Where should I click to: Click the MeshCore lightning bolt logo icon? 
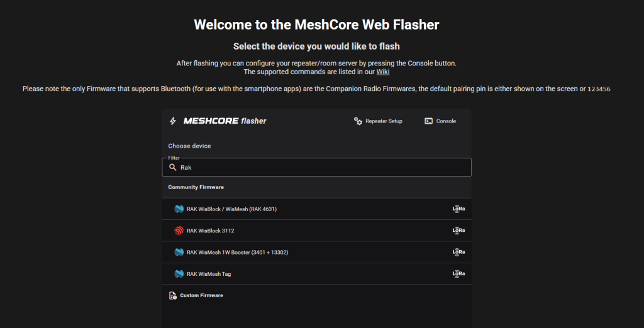coord(172,121)
